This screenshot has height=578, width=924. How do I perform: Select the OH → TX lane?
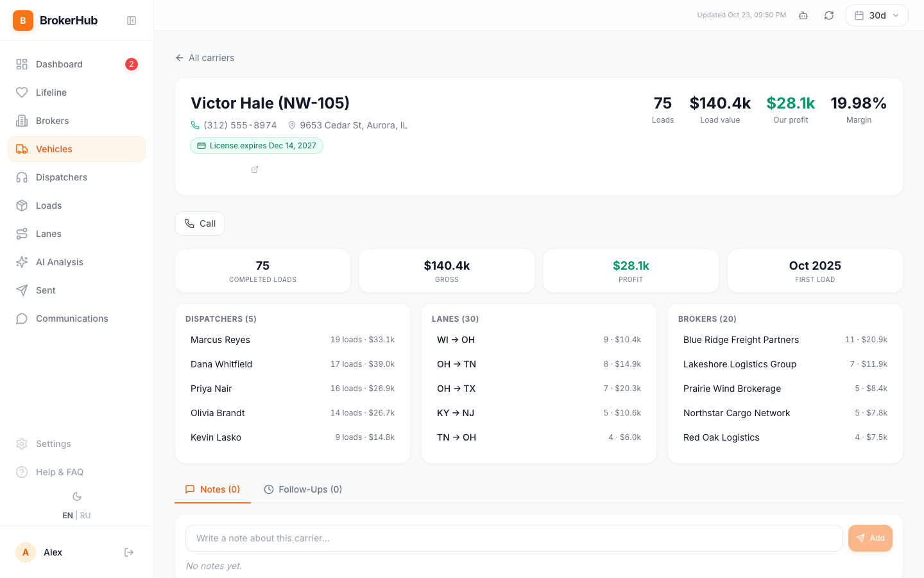pos(539,389)
